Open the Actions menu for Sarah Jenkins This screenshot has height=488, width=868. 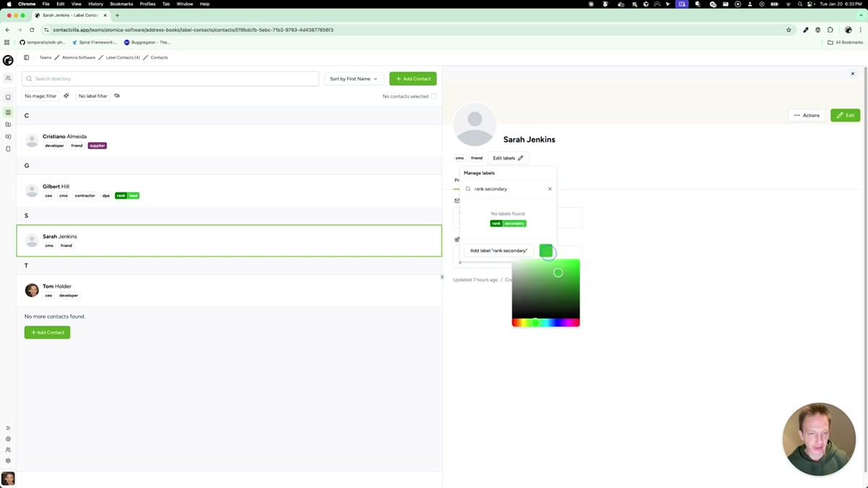[807, 115]
